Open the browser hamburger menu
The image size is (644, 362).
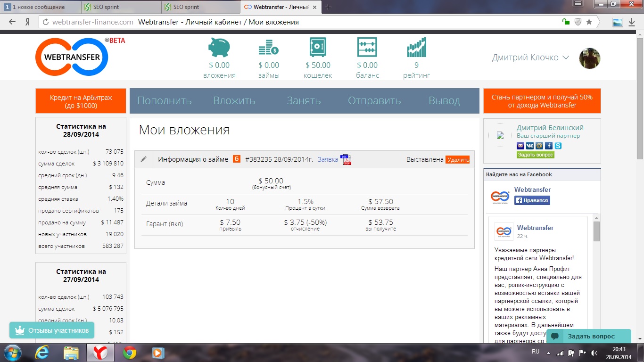577,3
